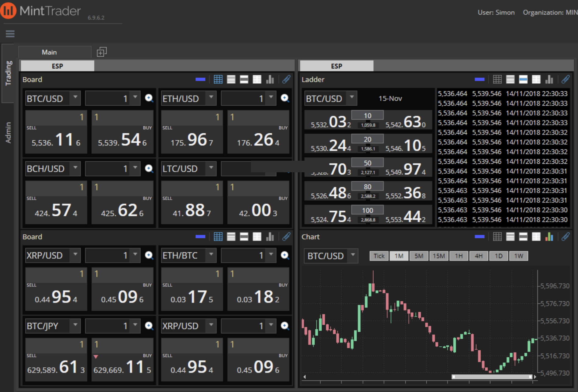Switch to the Admin sidebar tab
Viewport: 578px width, 392px height.
click(x=9, y=131)
